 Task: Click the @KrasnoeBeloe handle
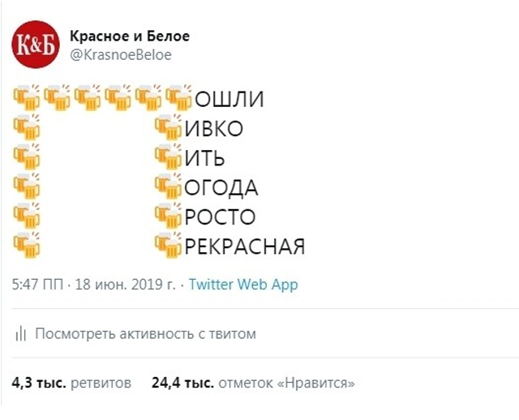pos(121,55)
